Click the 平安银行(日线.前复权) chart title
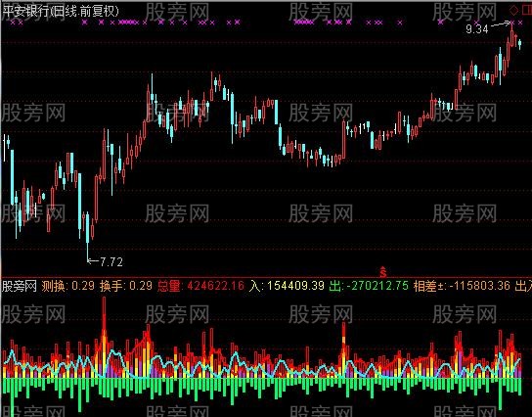The width and height of the screenshot is (532, 417). point(61,11)
